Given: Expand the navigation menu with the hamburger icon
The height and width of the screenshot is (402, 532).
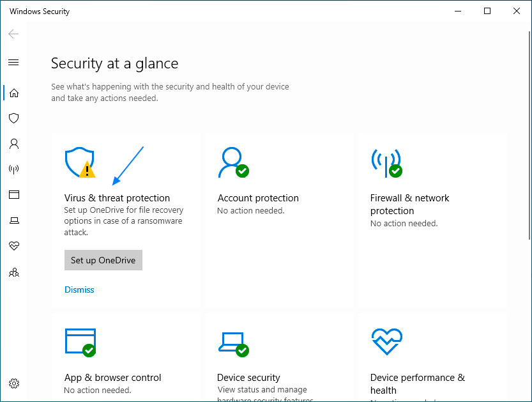Looking at the screenshot, I should 14,63.
